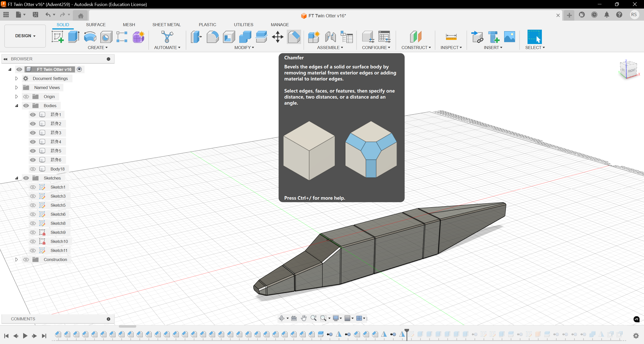Open the Automate tool icon
The width and height of the screenshot is (644, 344).
pyautogui.click(x=167, y=37)
